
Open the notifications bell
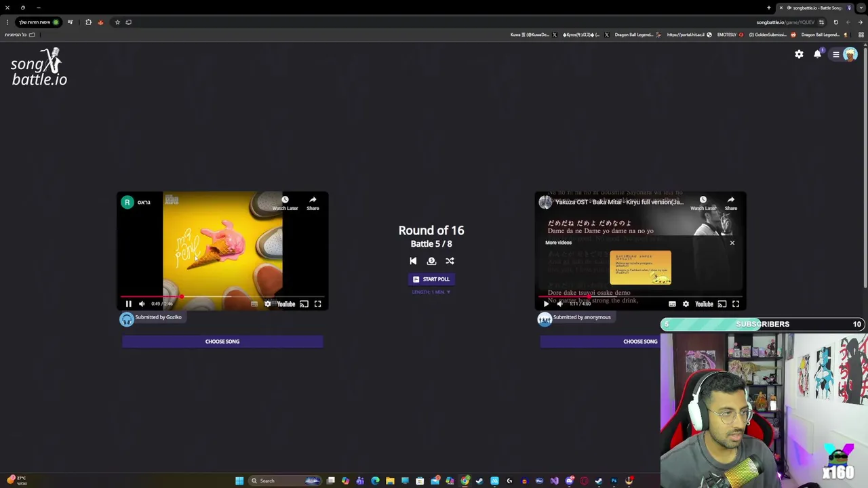818,54
